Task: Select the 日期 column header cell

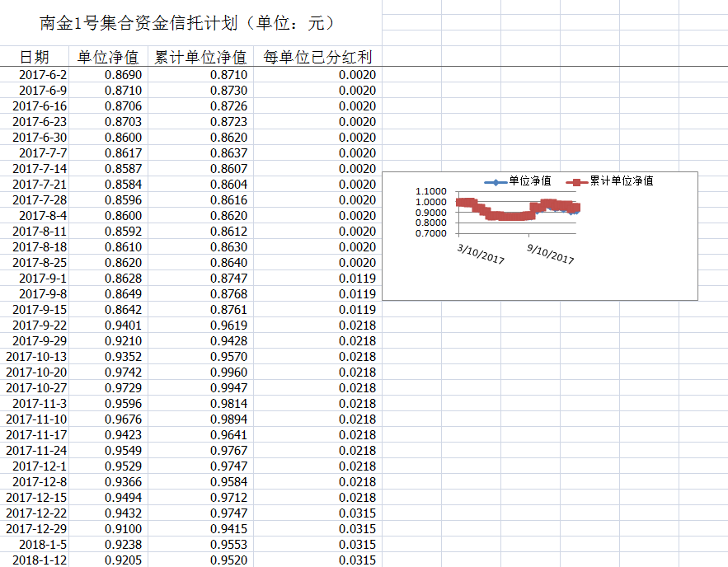Action: point(35,57)
